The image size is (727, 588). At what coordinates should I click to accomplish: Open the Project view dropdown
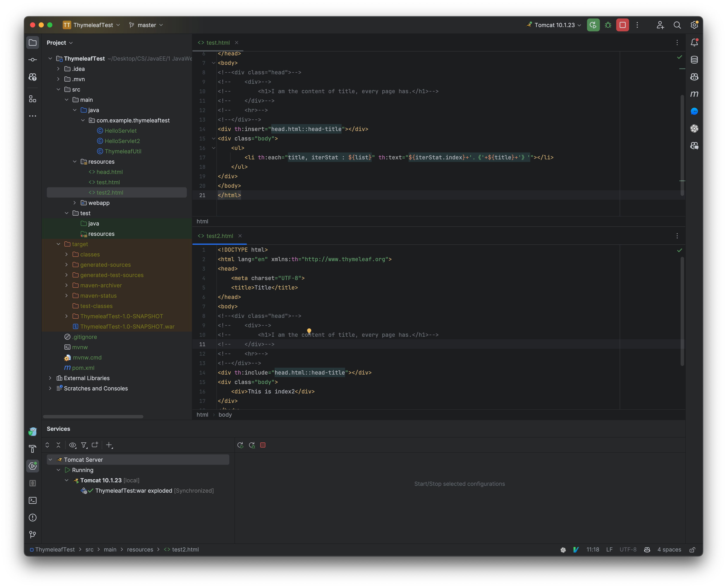click(x=60, y=43)
